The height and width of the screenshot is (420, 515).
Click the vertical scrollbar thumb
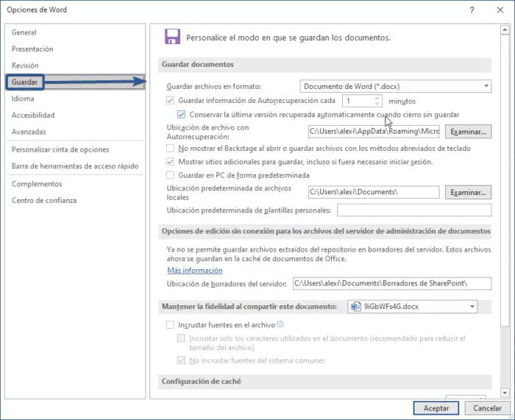pyautogui.click(x=505, y=180)
